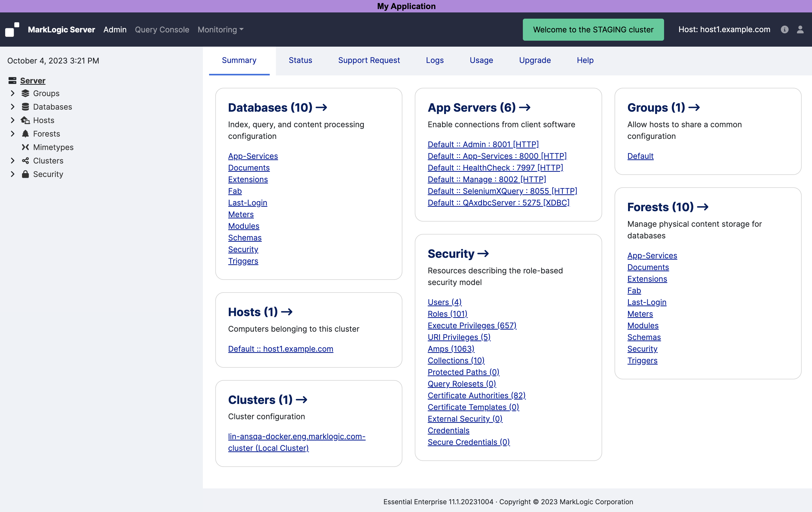The image size is (812, 512).
Task: Open the Upgrade tab
Action: click(535, 60)
